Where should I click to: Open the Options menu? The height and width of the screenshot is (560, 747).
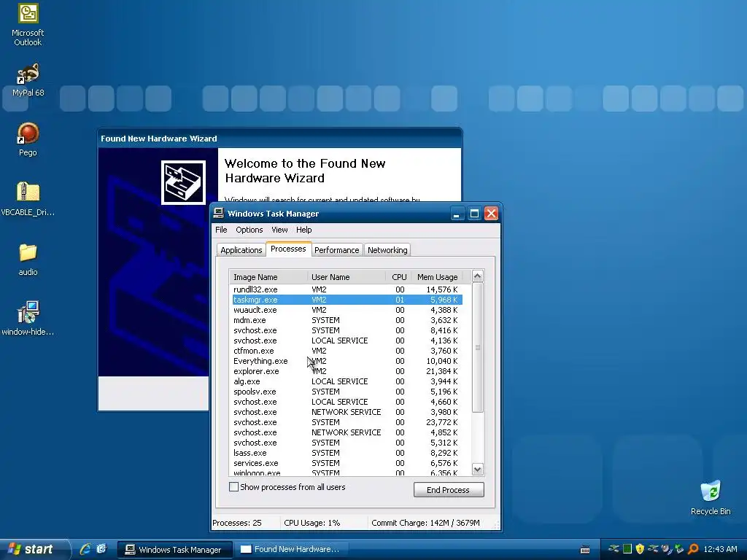[249, 230]
